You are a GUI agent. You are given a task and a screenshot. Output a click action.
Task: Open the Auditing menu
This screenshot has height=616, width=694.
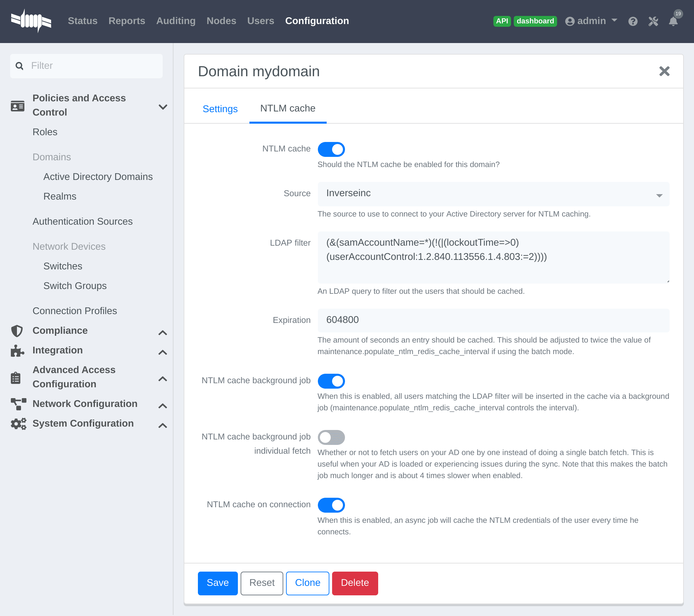(x=176, y=21)
